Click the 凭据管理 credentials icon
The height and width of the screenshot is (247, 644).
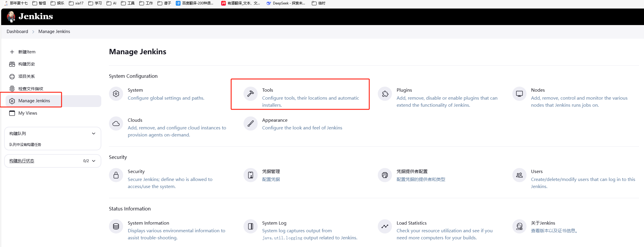click(251, 175)
